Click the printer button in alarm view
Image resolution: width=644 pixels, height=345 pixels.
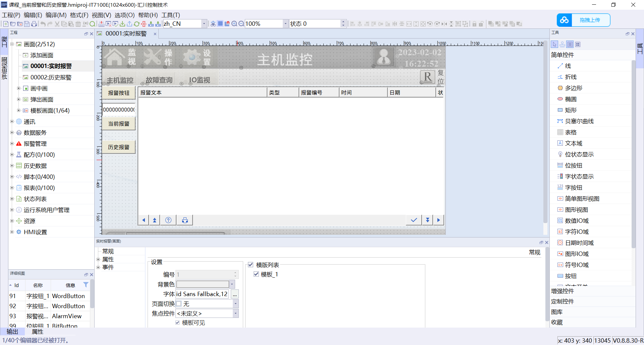[x=185, y=220]
